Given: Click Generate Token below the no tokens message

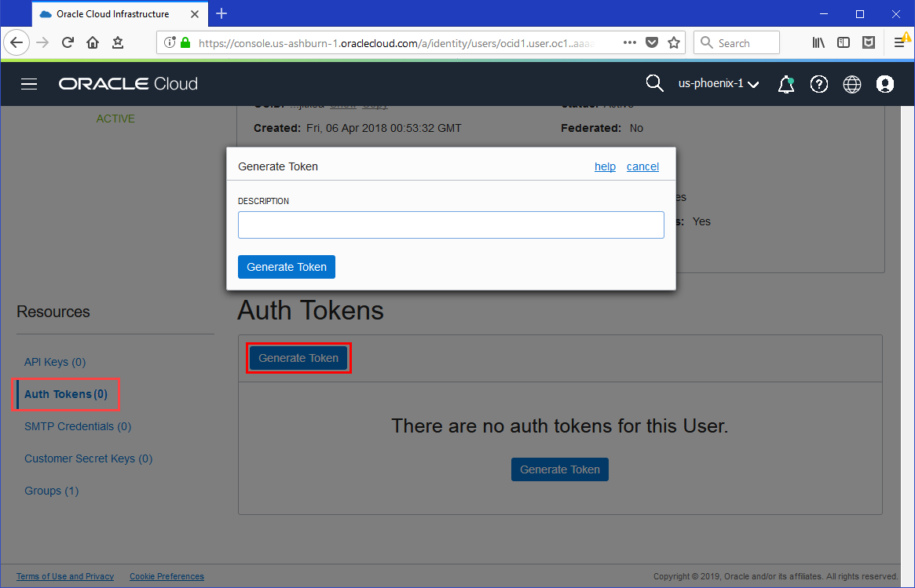Looking at the screenshot, I should point(560,469).
